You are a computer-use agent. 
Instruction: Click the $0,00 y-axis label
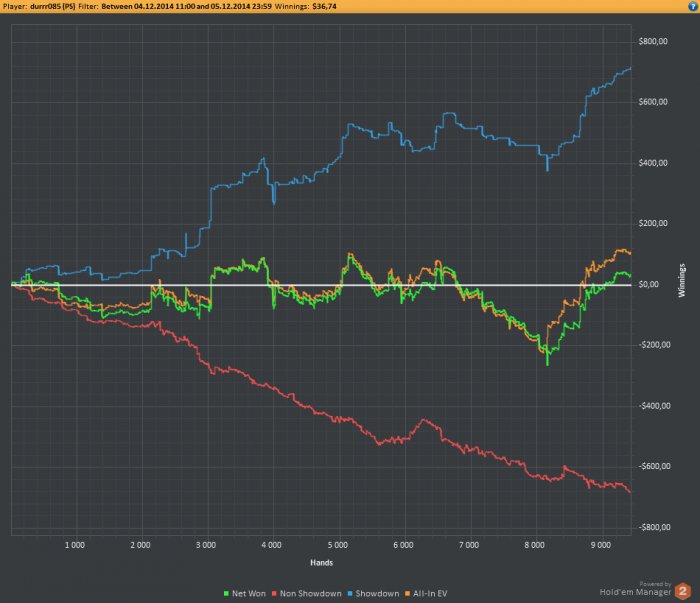tap(649, 284)
